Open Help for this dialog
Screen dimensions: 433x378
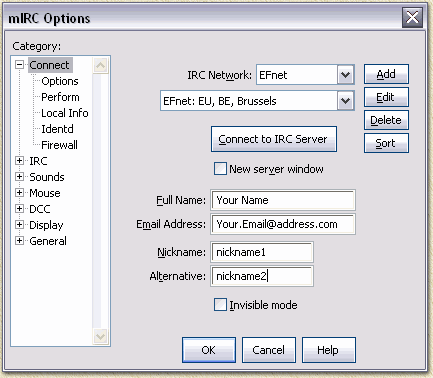pyautogui.click(x=329, y=350)
